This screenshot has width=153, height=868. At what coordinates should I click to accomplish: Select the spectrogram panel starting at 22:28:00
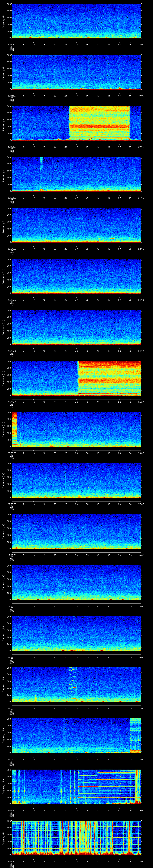76,583
